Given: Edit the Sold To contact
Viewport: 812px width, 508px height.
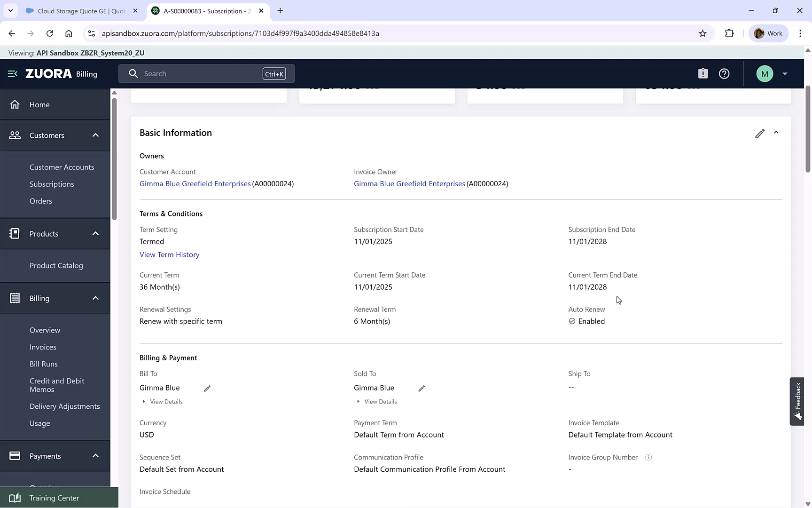Looking at the screenshot, I should (421, 388).
